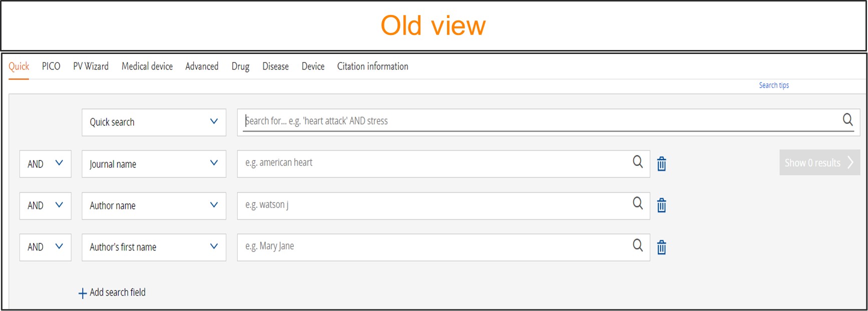Delete the Author name search row
This screenshot has height=311, width=868.
pyautogui.click(x=662, y=205)
